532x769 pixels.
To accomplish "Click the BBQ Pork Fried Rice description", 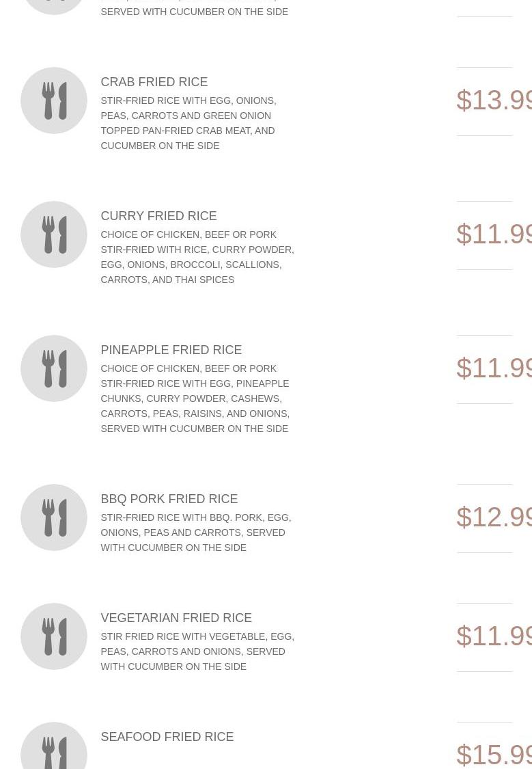I will point(195,532).
